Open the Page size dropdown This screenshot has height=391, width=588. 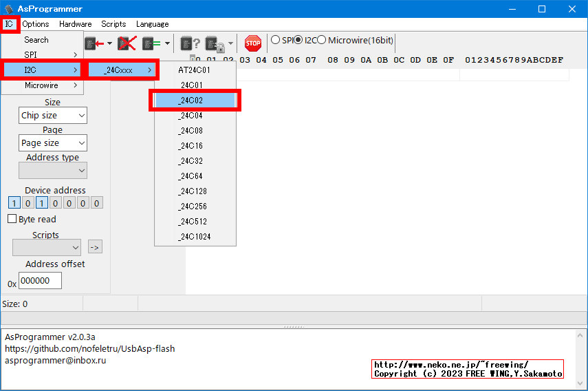tap(53, 143)
